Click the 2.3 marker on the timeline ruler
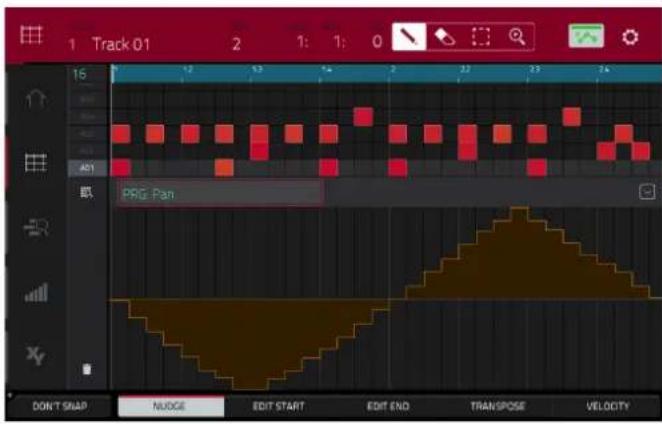The height and width of the screenshot is (424, 662). click(534, 70)
